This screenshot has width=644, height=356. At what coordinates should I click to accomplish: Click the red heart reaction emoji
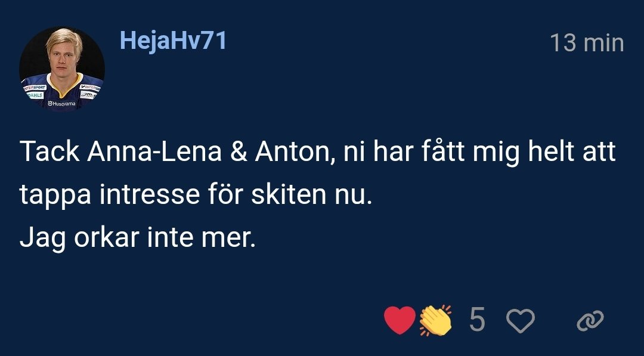(x=400, y=321)
